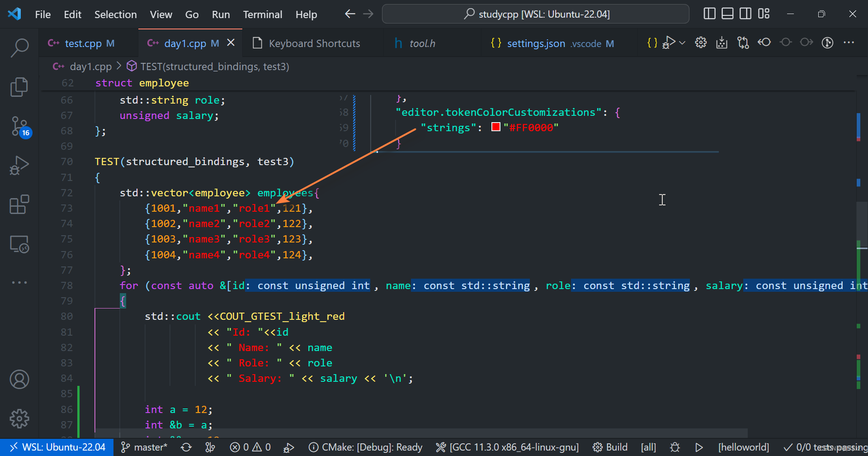Open Source Control with 16 changes

click(20, 127)
